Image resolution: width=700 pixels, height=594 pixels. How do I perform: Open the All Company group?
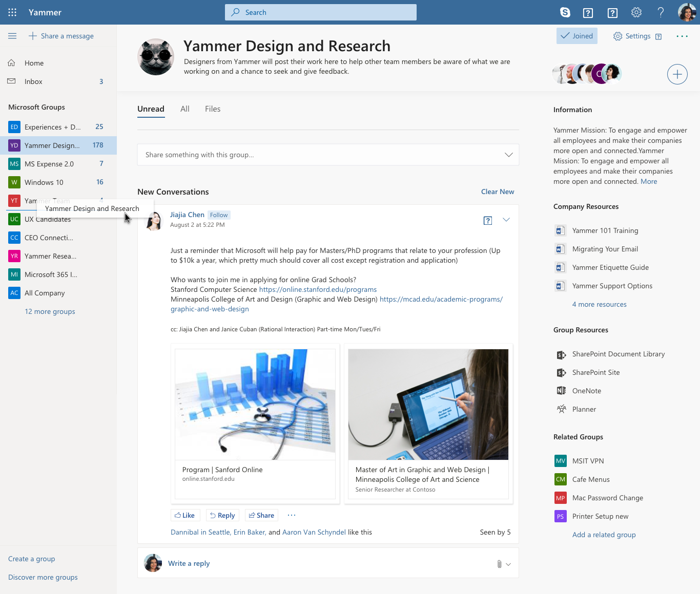pos(58,293)
